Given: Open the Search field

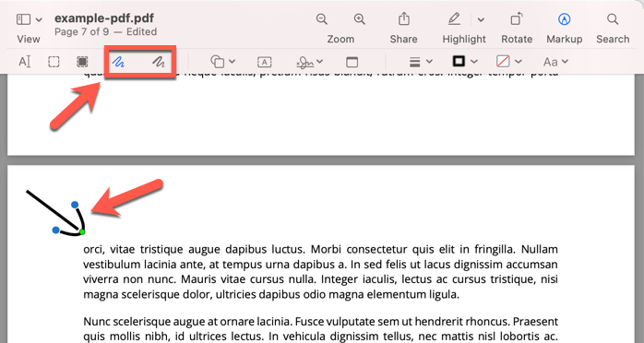Looking at the screenshot, I should [613, 18].
